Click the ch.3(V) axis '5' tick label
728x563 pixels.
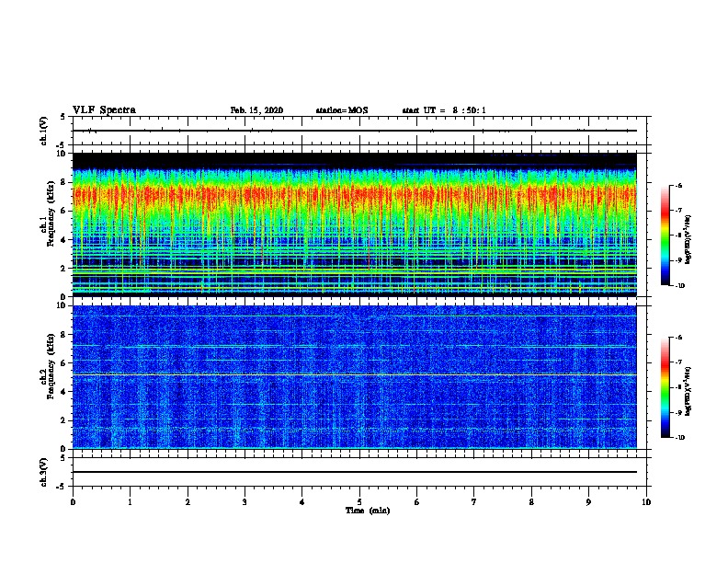pyautogui.click(x=63, y=458)
